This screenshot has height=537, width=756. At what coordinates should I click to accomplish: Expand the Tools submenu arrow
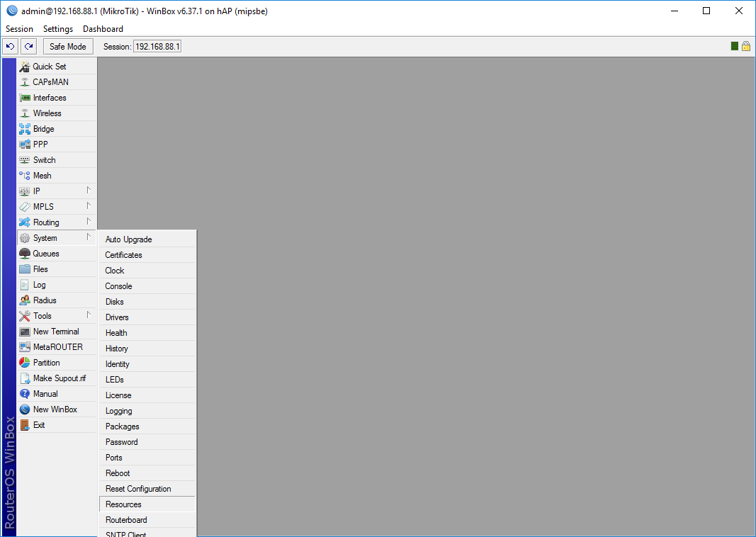point(89,315)
